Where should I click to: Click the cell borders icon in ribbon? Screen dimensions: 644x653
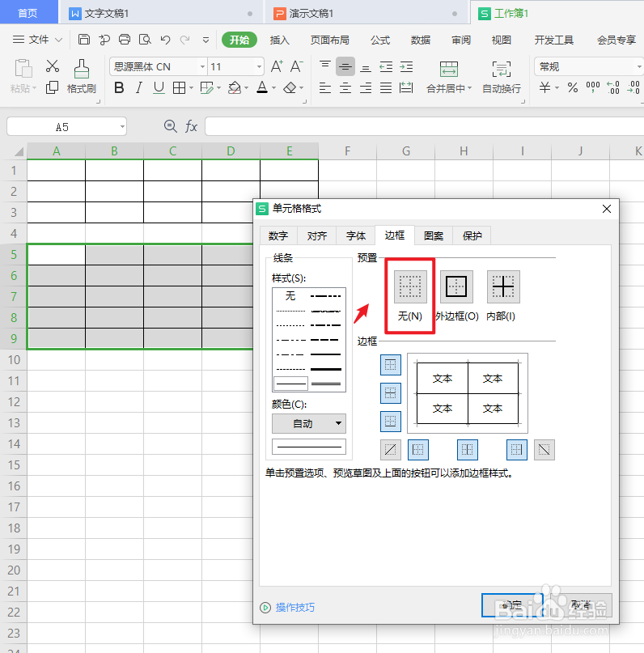tap(179, 88)
